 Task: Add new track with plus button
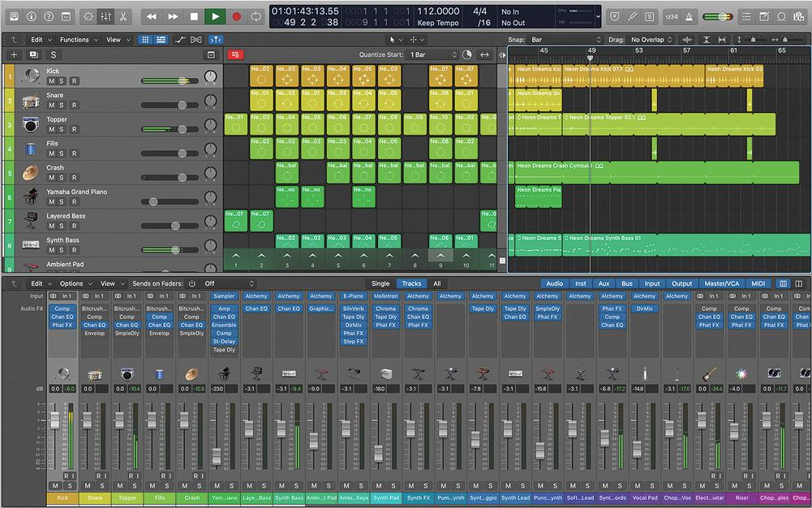point(14,54)
